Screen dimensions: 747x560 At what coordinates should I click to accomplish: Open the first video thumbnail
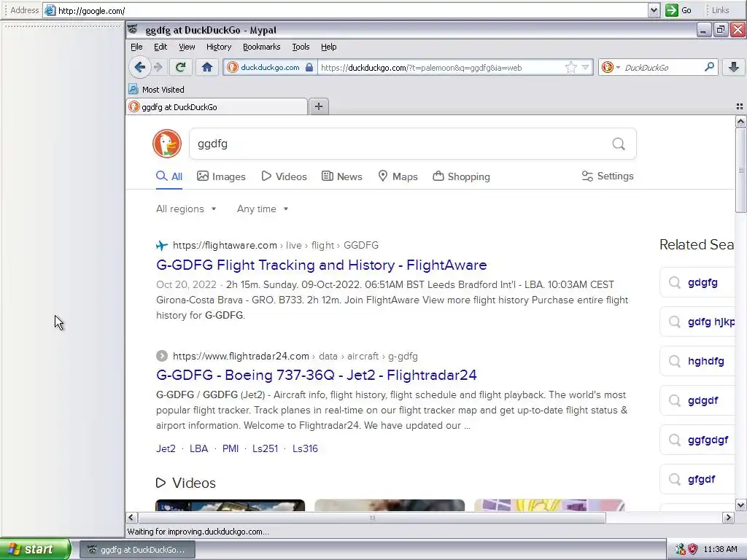click(230, 505)
